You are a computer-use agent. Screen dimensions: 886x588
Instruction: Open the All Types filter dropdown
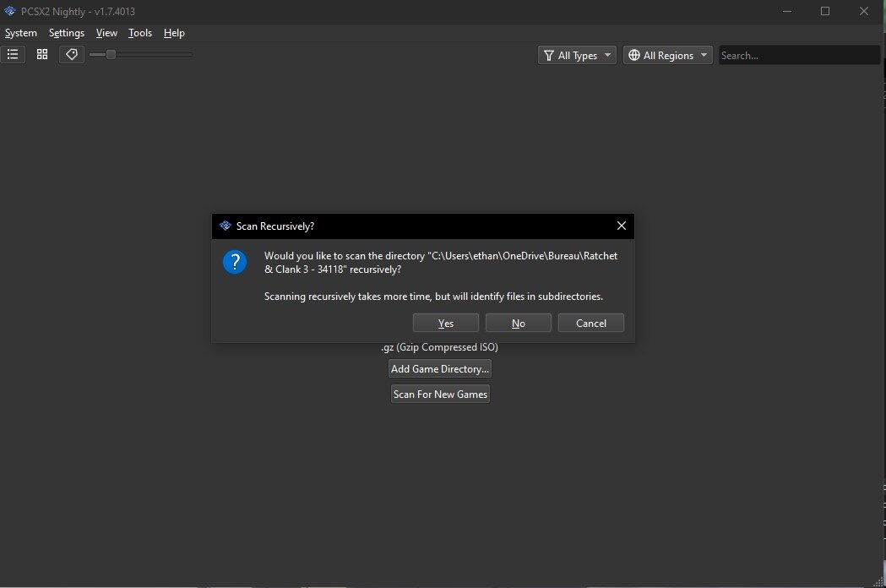[x=577, y=56]
